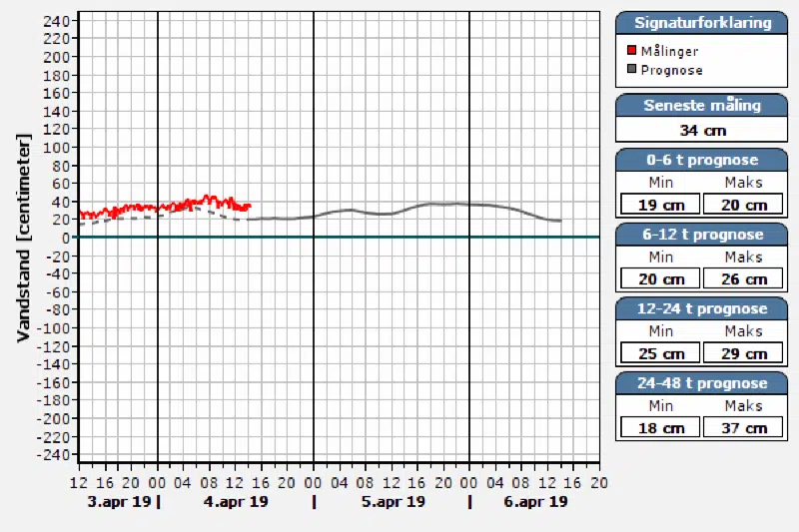Screen dimensions: 799x532
Task: Click the 25 cm Min forecast value
Action: point(659,353)
